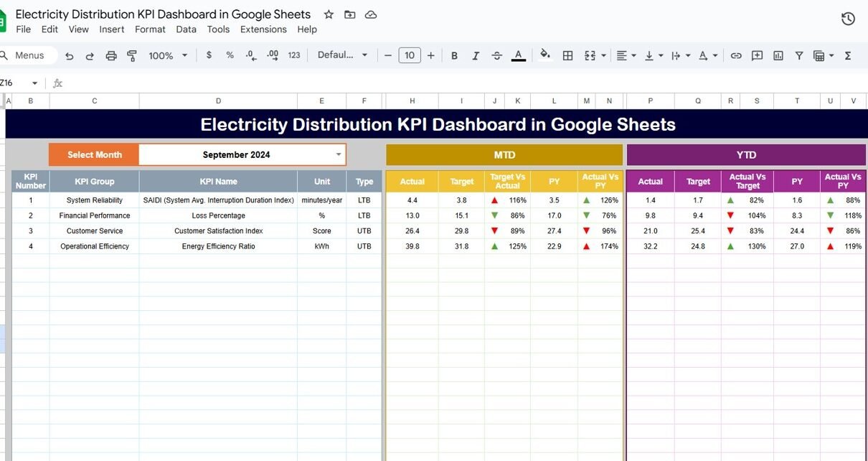Toggle strikethrough formatting
The width and height of the screenshot is (868, 461).
click(496, 55)
